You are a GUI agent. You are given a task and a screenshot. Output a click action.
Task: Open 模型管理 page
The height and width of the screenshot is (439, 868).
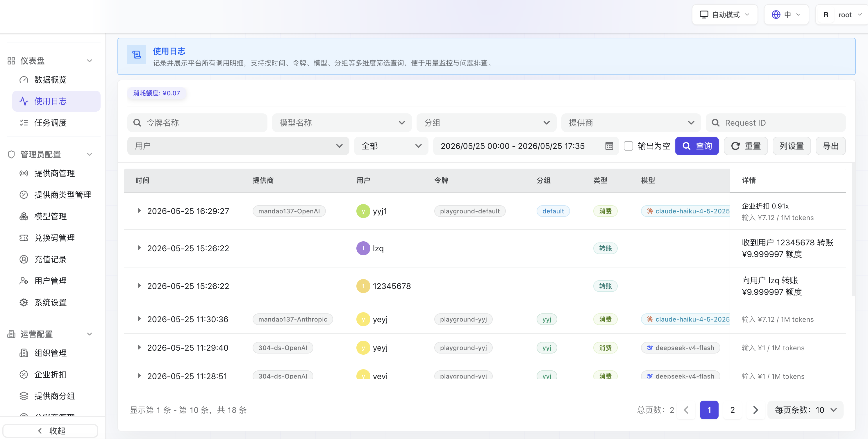56,216
